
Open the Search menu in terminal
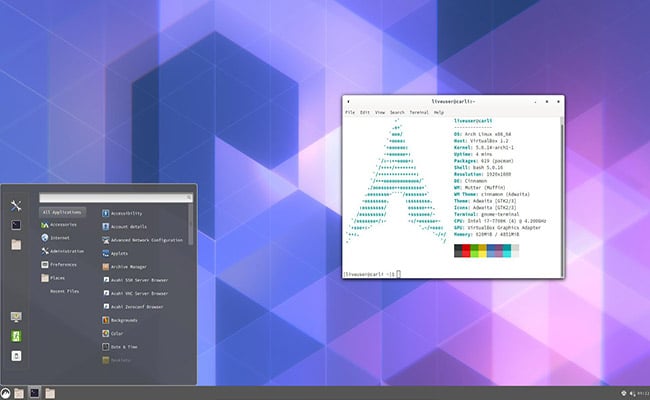pyautogui.click(x=397, y=112)
